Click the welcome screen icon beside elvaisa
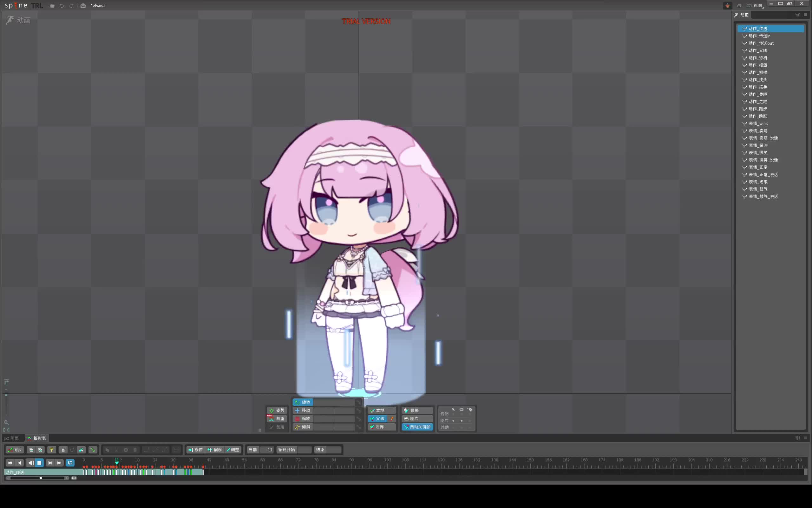 tap(83, 6)
